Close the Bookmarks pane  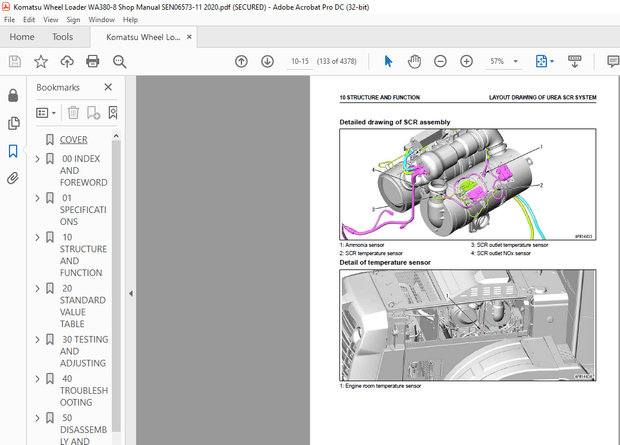coord(108,87)
